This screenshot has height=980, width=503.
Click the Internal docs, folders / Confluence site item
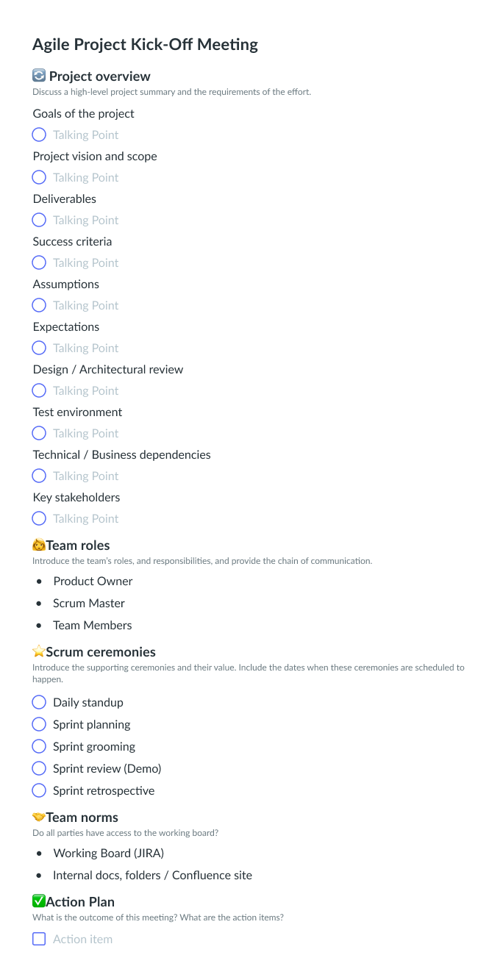[152, 875]
